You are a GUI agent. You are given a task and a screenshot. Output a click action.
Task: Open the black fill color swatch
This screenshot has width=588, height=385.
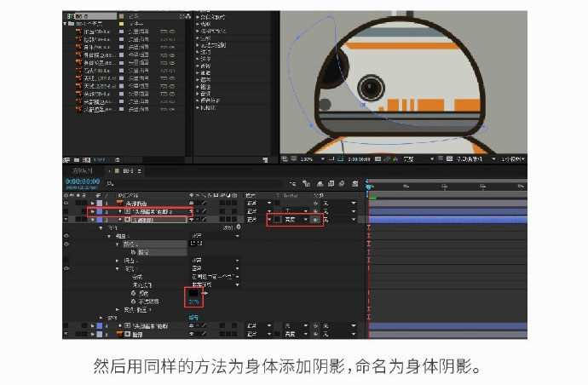194,293
